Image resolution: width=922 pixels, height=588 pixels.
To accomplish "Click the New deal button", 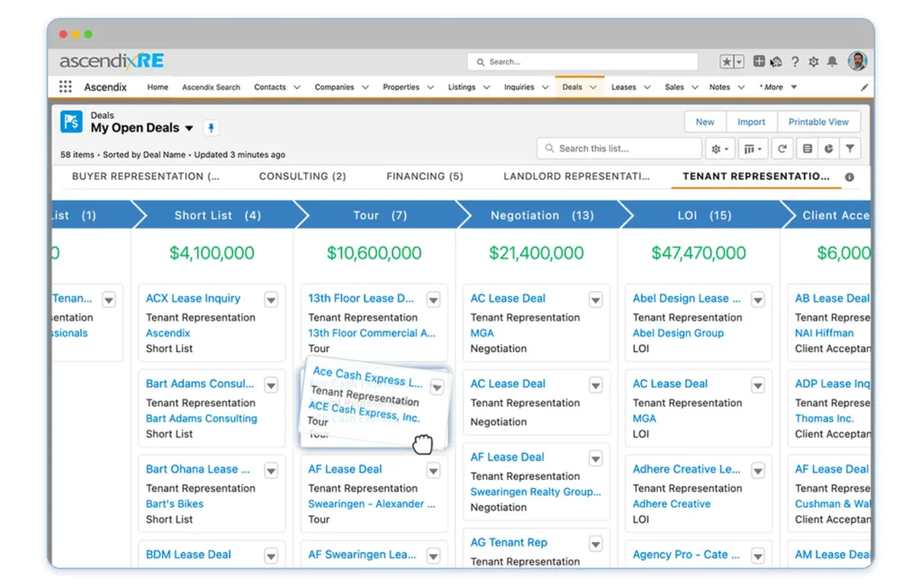I will pyautogui.click(x=705, y=122).
